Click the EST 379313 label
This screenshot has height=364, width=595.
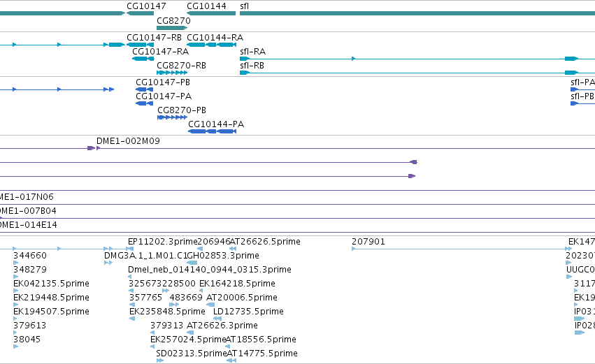(x=166, y=326)
